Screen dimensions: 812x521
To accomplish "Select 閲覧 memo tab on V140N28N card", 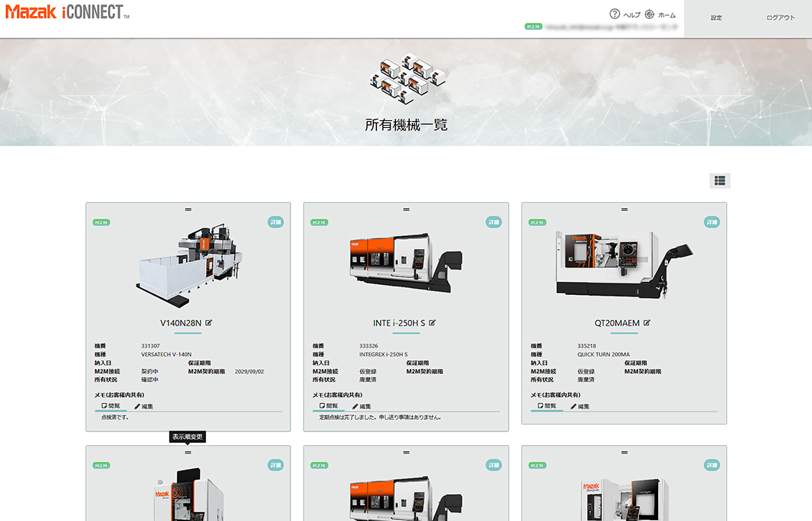I will pos(110,406).
